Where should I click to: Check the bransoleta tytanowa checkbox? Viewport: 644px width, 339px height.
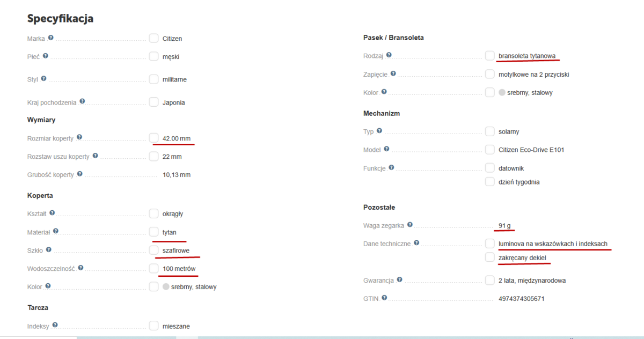click(489, 55)
